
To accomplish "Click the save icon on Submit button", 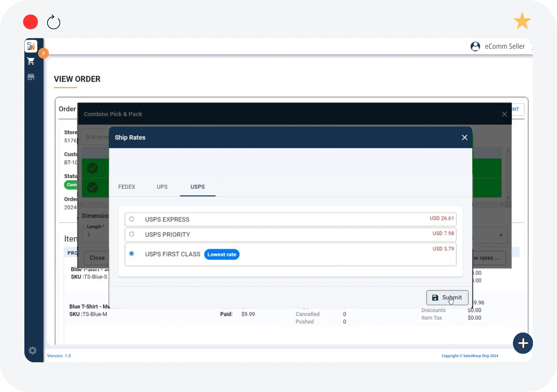I will point(435,298).
